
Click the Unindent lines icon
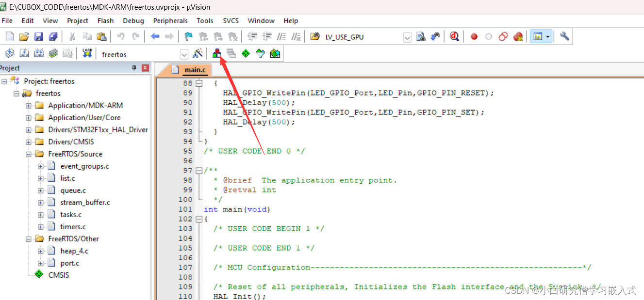click(266, 36)
